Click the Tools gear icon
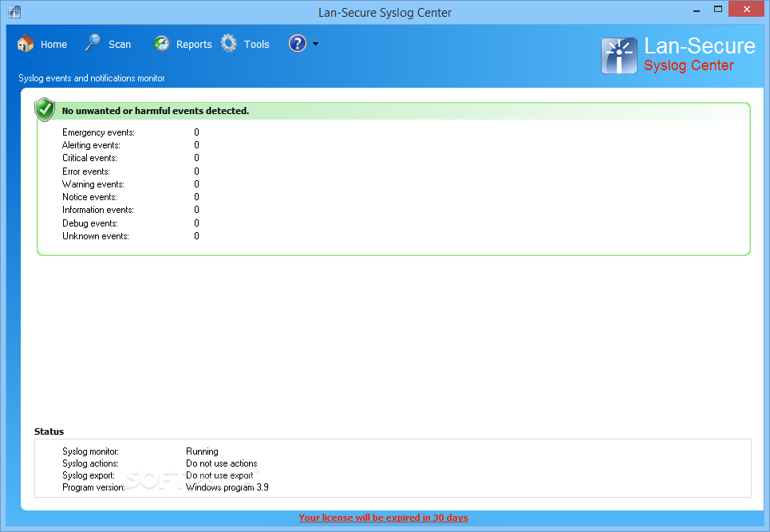The width and height of the screenshot is (770, 532). pyautogui.click(x=228, y=43)
